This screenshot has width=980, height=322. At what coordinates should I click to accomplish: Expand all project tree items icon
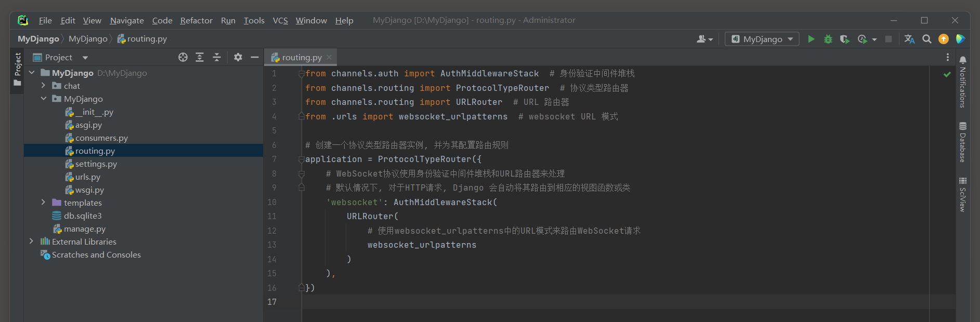tap(200, 57)
